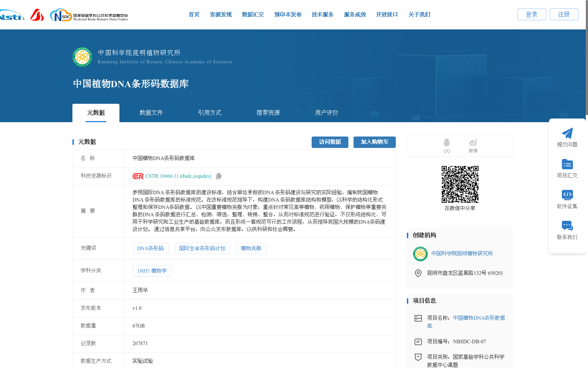
Task: Open 预印本发布 menu item
Action: pyautogui.click(x=288, y=15)
